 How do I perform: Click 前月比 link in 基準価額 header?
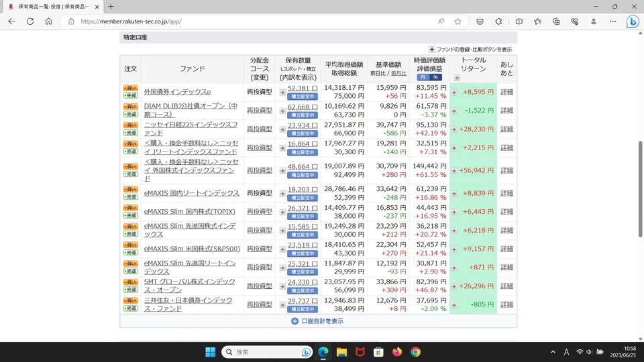click(398, 74)
